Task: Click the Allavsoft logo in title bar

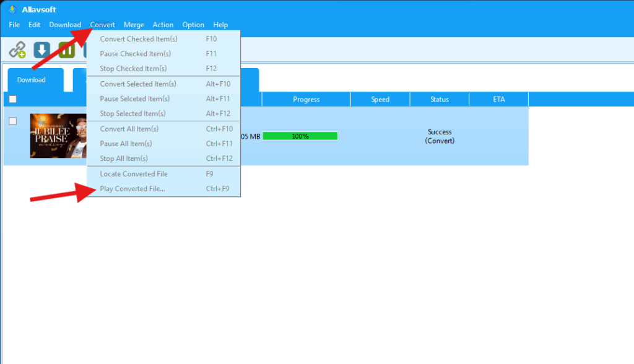Action: click(x=11, y=9)
